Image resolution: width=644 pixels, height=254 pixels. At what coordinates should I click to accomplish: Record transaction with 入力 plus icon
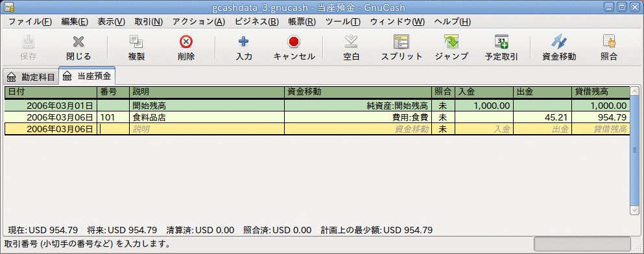[244, 41]
